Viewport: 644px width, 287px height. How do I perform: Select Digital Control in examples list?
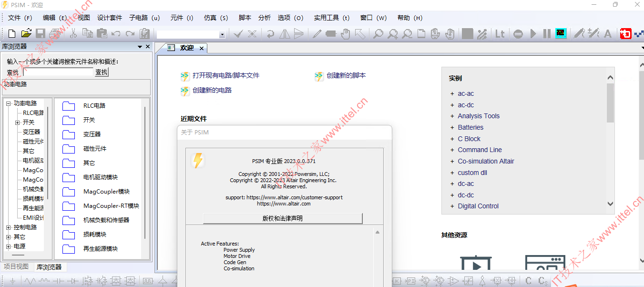click(478, 206)
